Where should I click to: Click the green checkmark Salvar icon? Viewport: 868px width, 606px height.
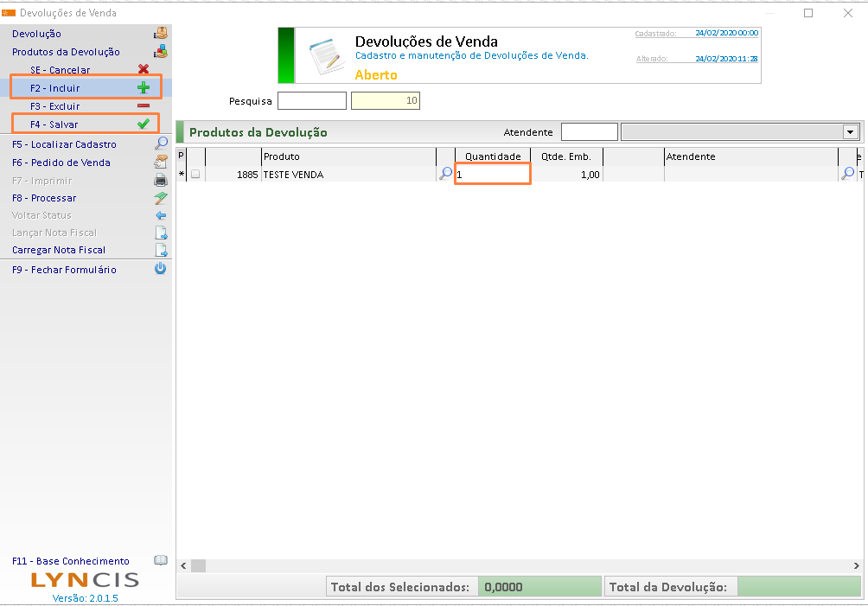[144, 124]
